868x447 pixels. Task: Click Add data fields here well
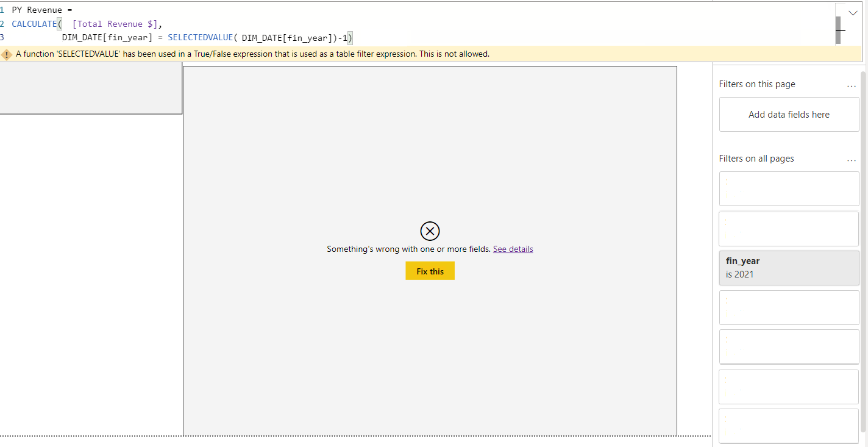[789, 115]
